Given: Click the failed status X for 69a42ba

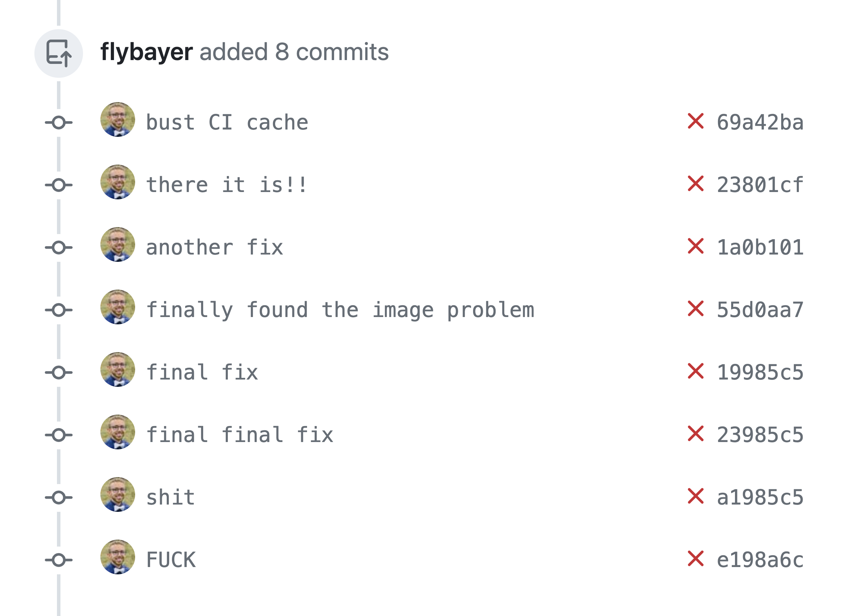Looking at the screenshot, I should point(695,121).
